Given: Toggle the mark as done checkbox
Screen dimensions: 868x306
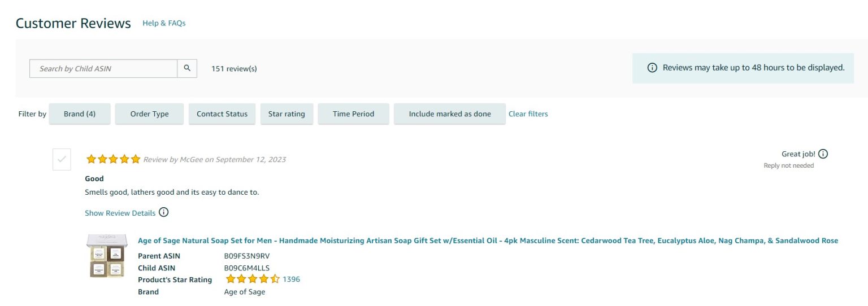Looking at the screenshot, I should tap(62, 159).
